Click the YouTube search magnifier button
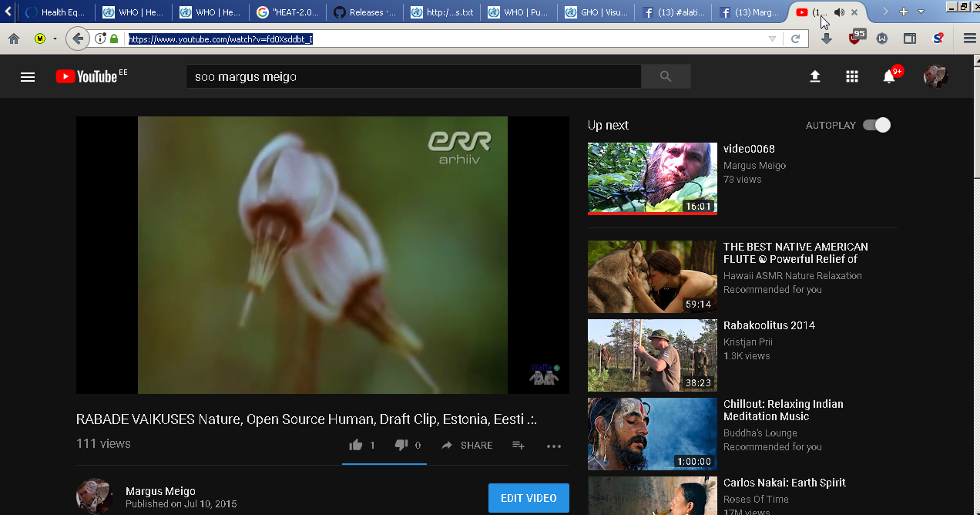Screen dimensions: 980x515 click(666, 76)
